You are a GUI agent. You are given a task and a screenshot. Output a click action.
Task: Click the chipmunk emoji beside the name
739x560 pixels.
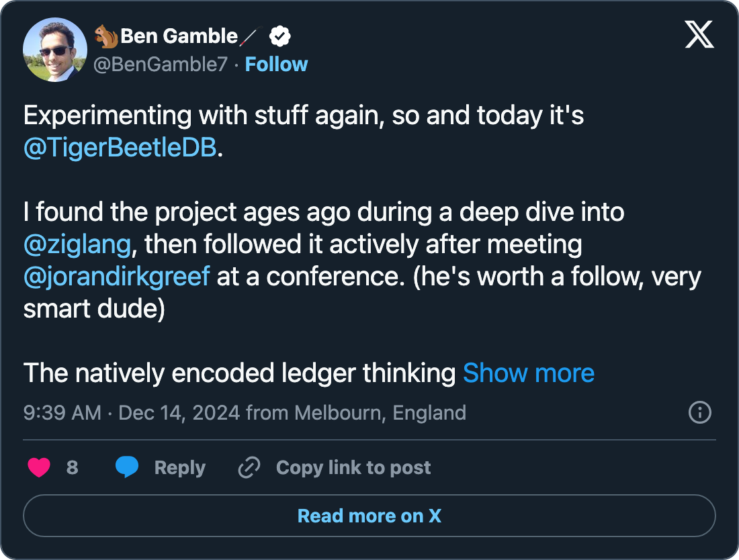[106, 36]
